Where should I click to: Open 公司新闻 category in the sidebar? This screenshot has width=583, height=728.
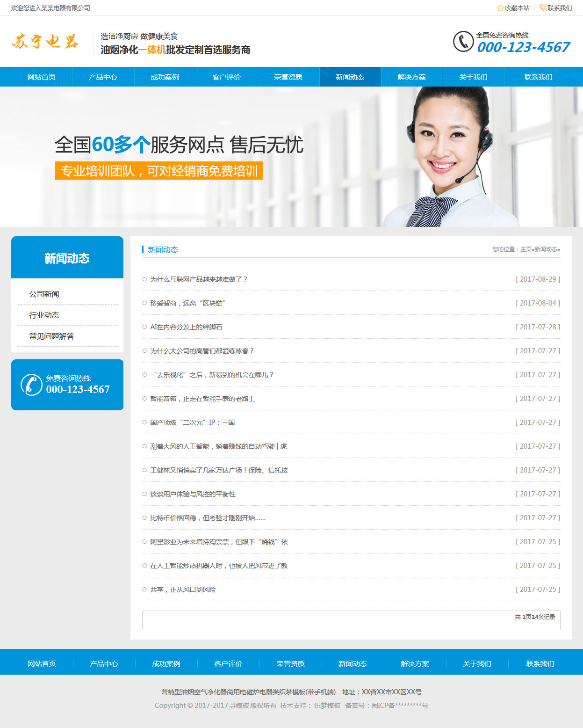pos(44,294)
